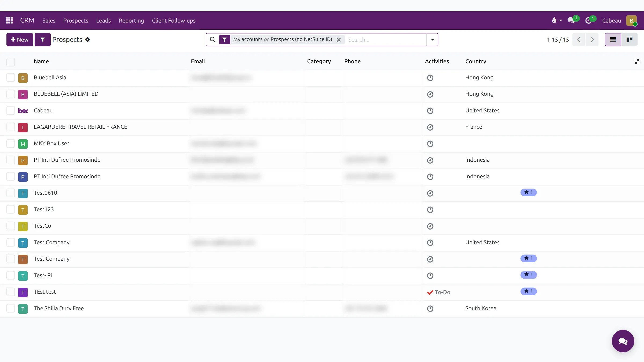Viewport: 644px width, 362px height.
Task: Open the apps grid home menu
Action: click(x=9, y=20)
